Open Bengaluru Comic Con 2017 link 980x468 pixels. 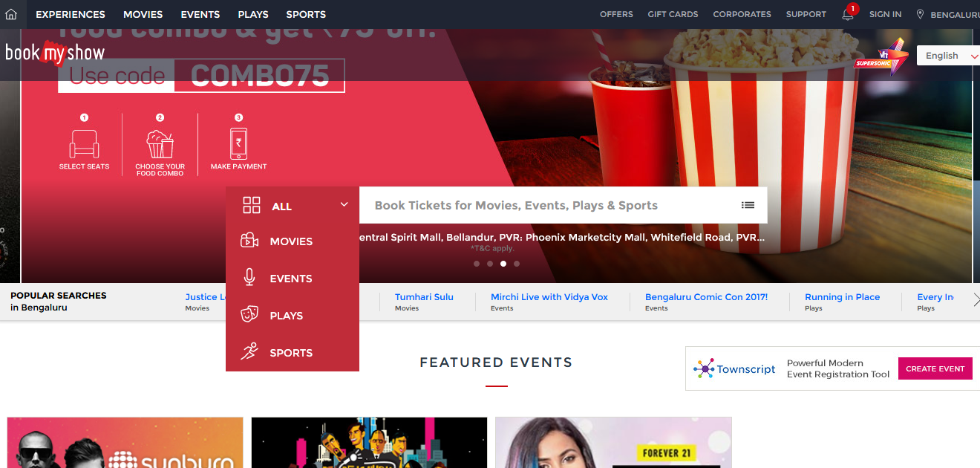(x=706, y=297)
